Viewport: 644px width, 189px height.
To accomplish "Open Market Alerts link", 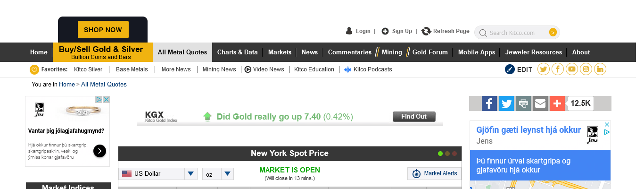I will 435,174.
